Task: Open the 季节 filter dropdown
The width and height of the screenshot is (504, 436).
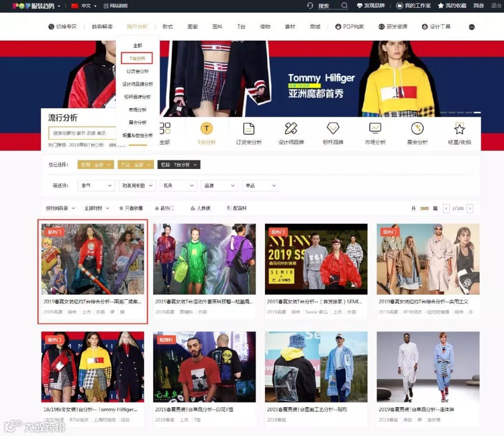Action: click(x=96, y=185)
